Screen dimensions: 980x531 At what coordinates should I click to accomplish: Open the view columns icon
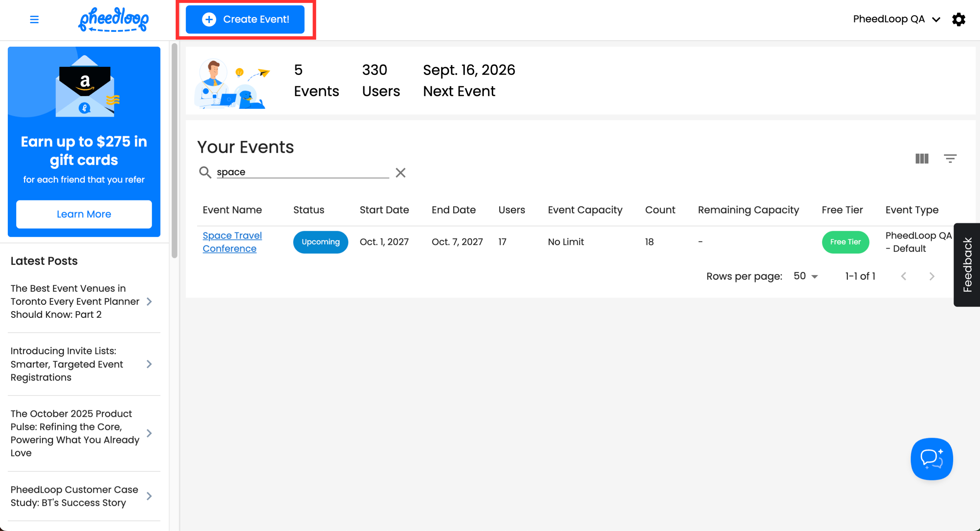(x=921, y=159)
